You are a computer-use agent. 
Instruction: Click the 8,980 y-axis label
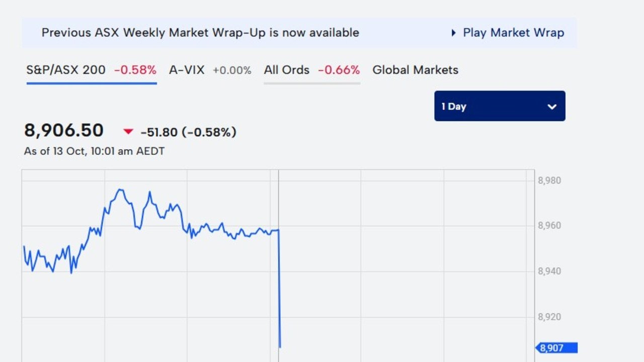[549, 180]
